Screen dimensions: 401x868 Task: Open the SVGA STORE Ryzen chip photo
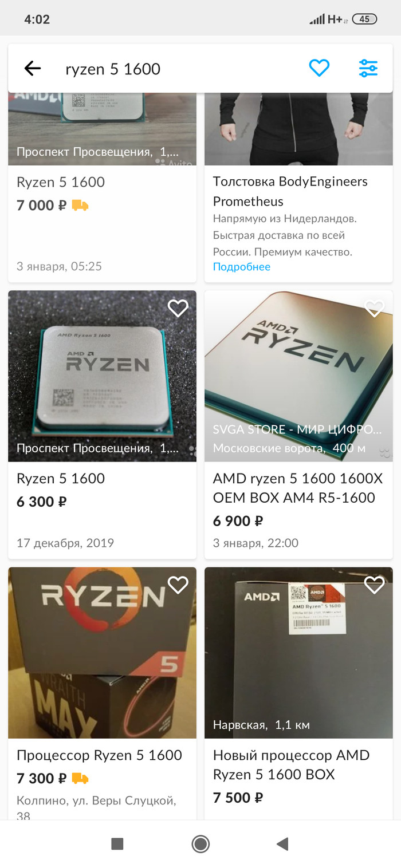[x=298, y=376]
